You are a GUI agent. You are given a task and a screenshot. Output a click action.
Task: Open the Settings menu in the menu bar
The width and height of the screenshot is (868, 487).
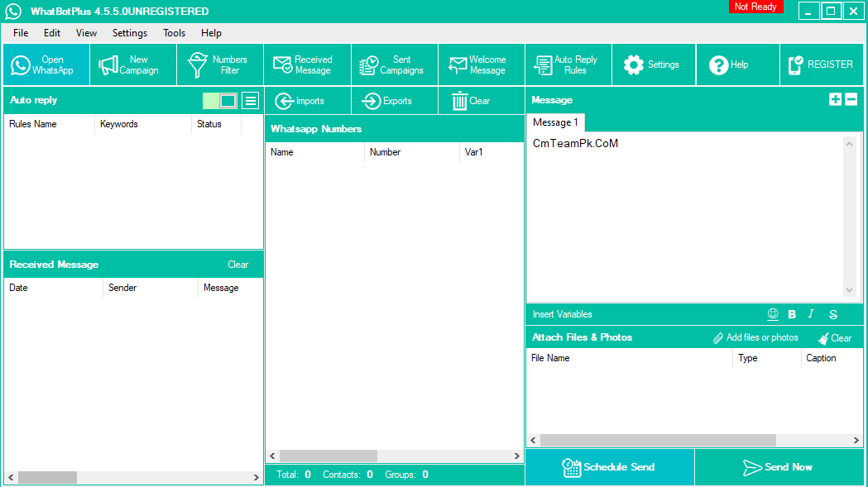coord(130,33)
